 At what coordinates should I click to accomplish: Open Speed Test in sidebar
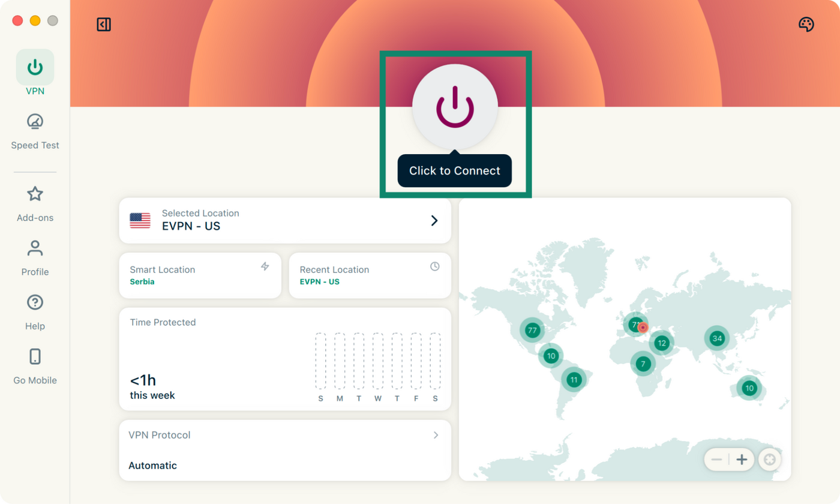(35, 131)
